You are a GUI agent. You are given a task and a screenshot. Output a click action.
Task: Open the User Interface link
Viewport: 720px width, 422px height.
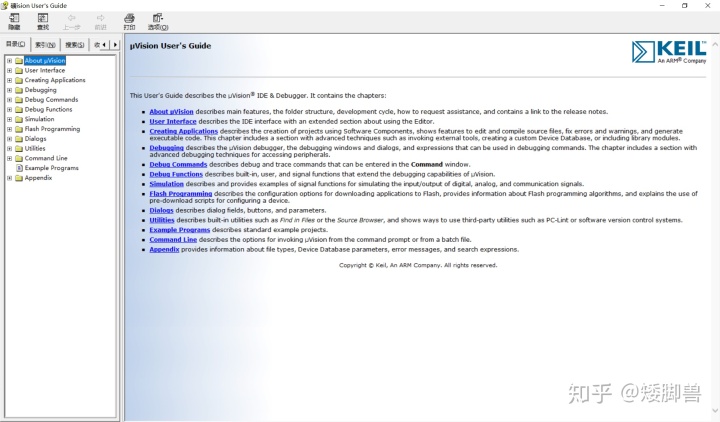pos(173,121)
